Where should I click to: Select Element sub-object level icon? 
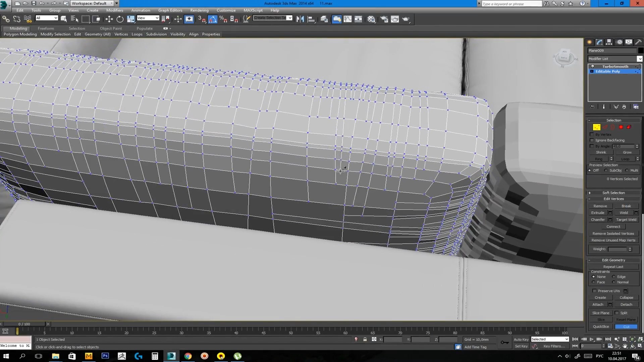[x=629, y=127]
